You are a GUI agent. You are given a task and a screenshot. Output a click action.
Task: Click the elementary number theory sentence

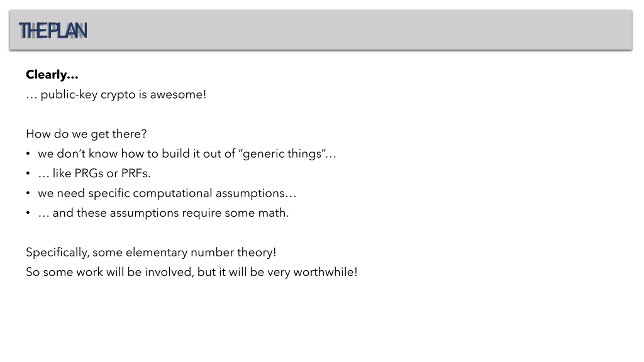pyautogui.click(x=151, y=252)
